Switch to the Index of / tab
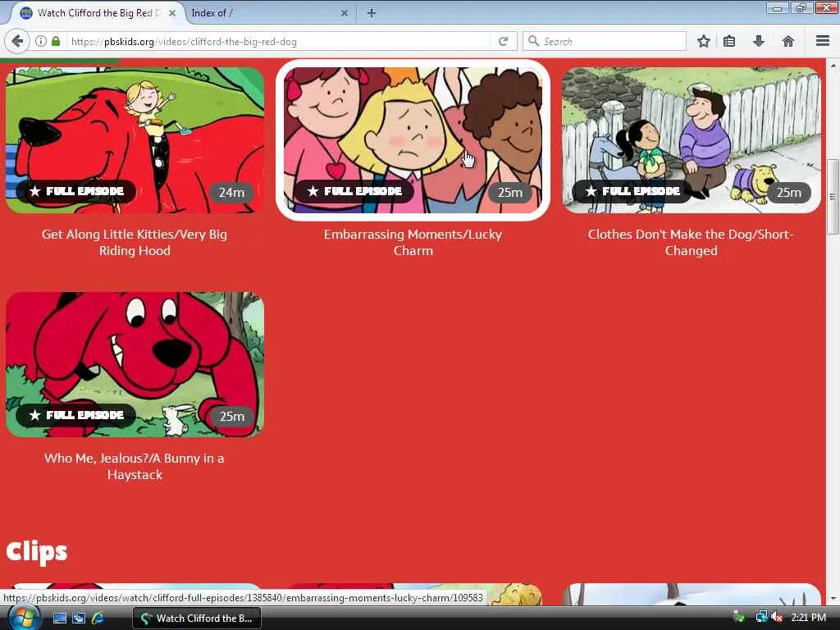The width and height of the screenshot is (840, 630). (268, 13)
